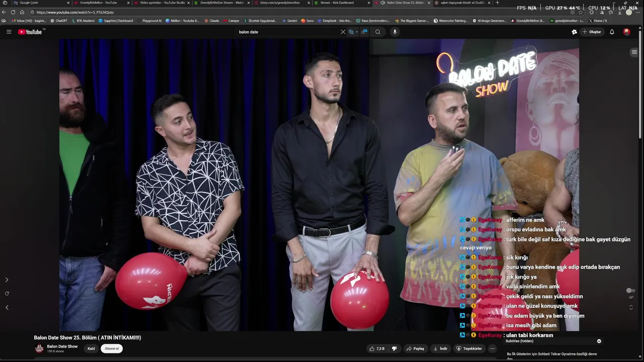Open the Gemini bookmark

click(x=289, y=21)
